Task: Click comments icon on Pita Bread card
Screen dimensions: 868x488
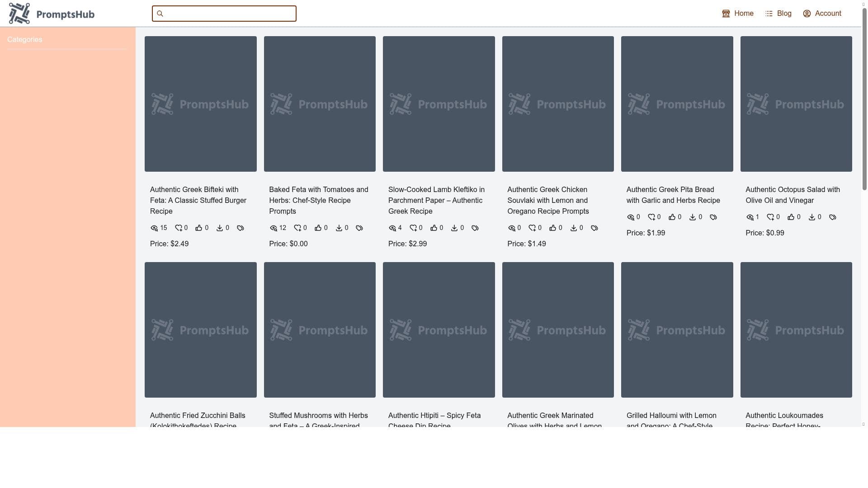Action: (x=651, y=217)
